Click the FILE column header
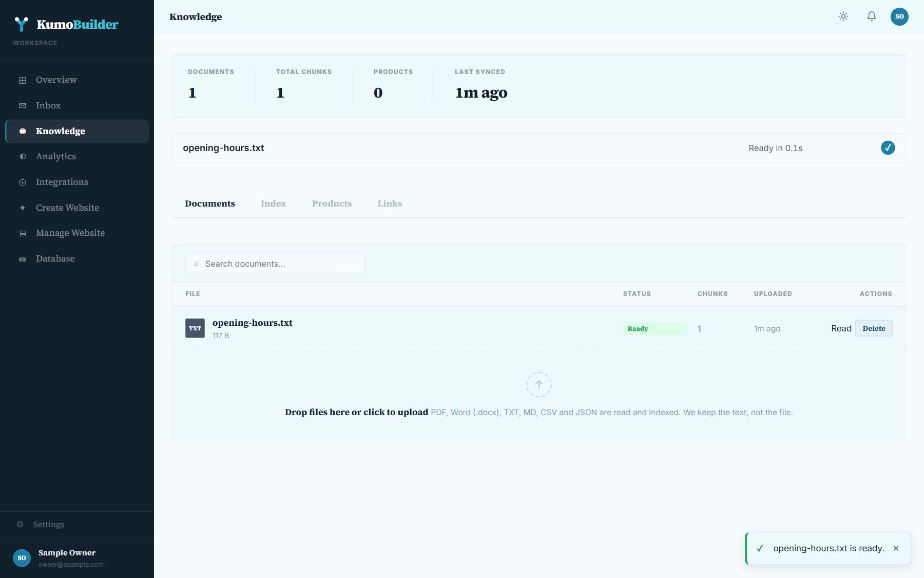The height and width of the screenshot is (578, 924). pos(192,294)
